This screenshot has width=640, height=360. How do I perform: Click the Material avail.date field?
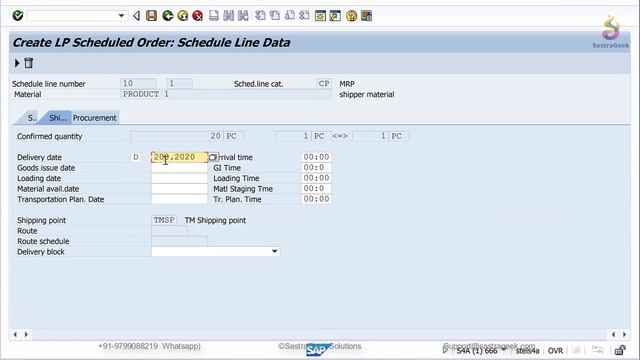click(x=179, y=189)
